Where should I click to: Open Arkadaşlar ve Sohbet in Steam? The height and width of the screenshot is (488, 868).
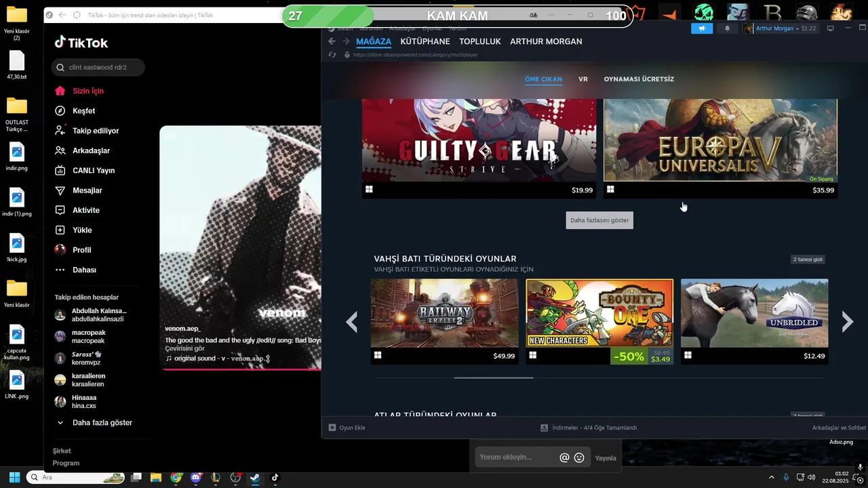click(839, 428)
